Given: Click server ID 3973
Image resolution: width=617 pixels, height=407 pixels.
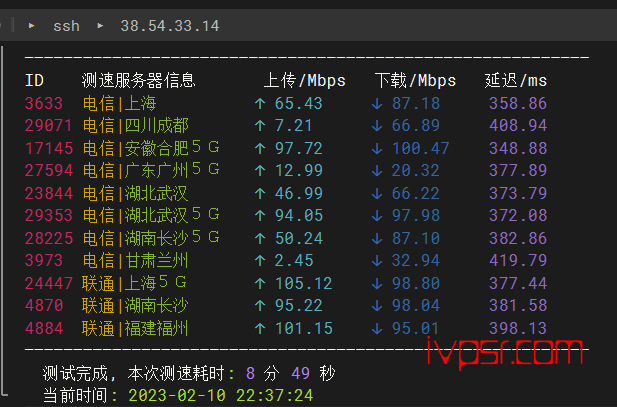Looking at the screenshot, I should click(44, 260).
